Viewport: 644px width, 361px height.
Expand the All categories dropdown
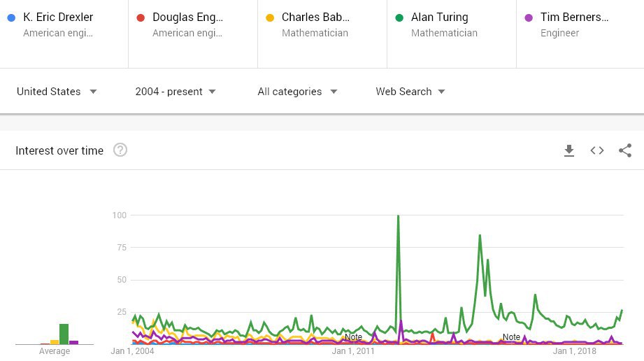pyautogui.click(x=297, y=91)
